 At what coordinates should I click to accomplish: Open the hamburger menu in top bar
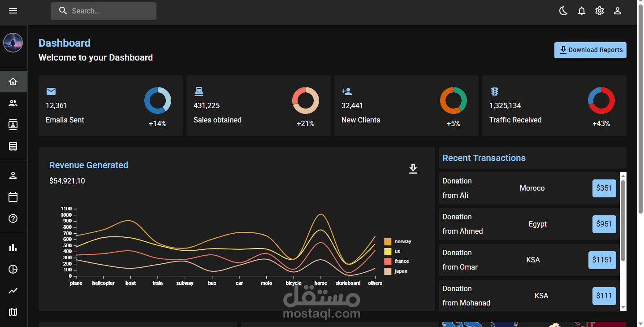[x=13, y=11]
